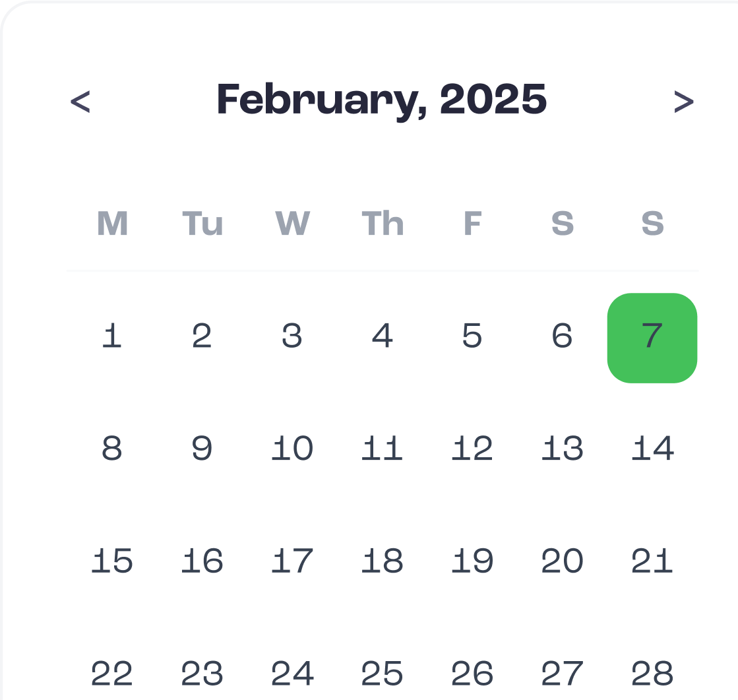Viewport: 738px width, 700px height.
Task: Choose date 10 in the calendar
Action: point(292,448)
